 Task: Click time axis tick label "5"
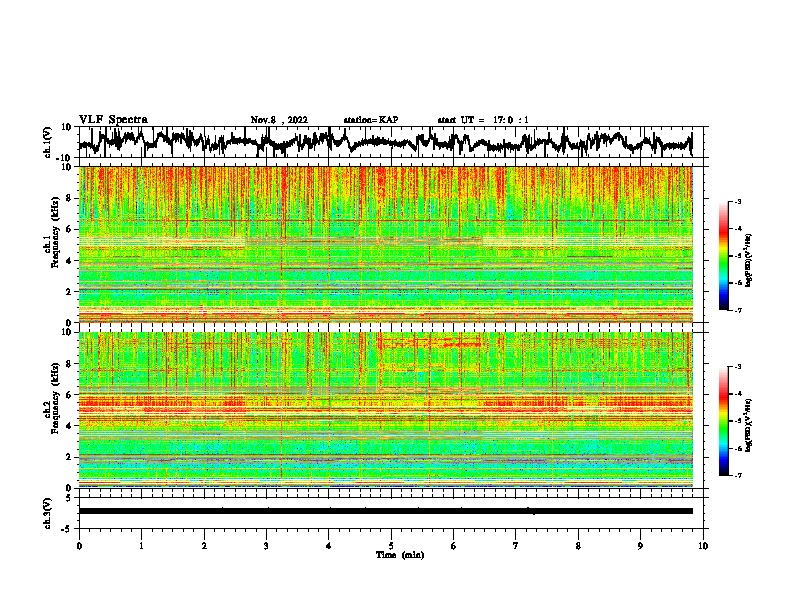(391, 546)
